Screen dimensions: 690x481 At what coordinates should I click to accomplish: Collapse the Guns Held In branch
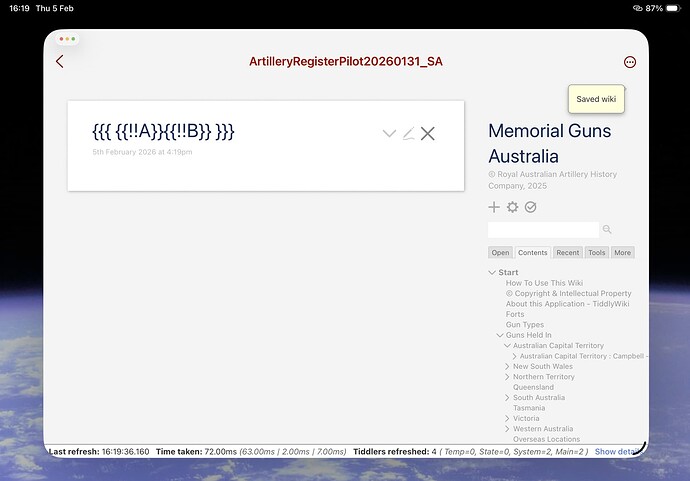pyautogui.click(x=500, y=335)
